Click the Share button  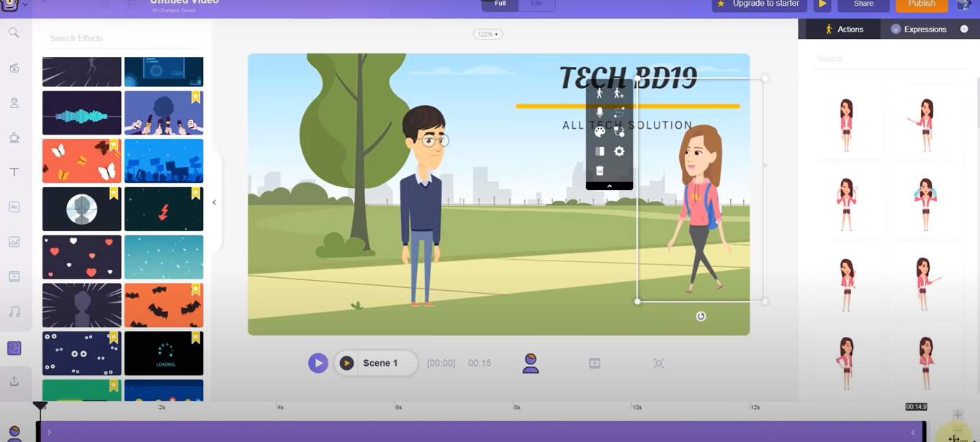point(863,4)
